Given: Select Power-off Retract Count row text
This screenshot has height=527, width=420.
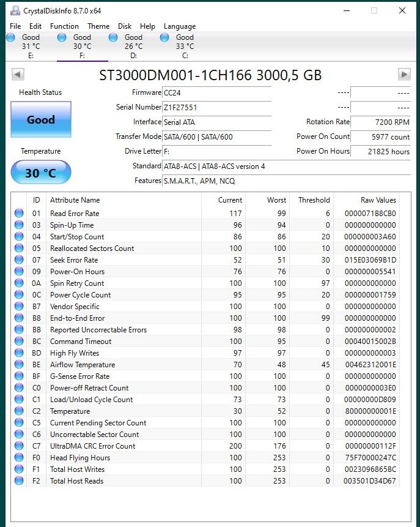Looking at the screenshot, I should 89,388.
